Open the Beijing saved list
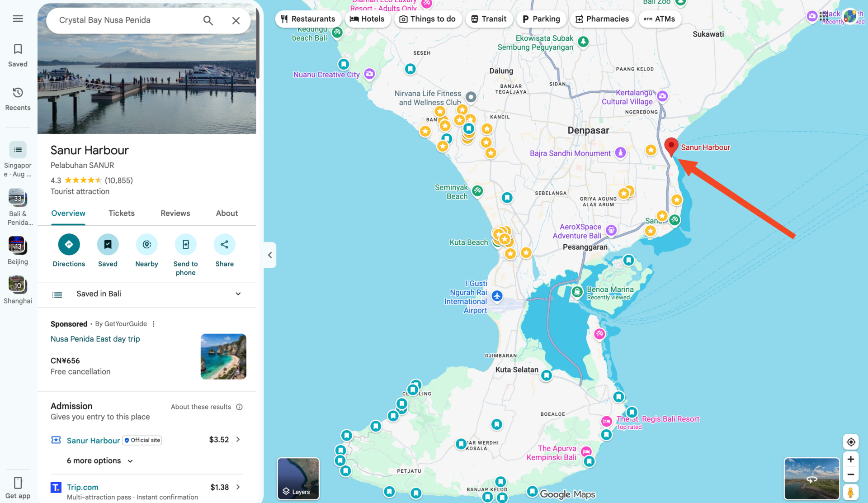The height and width of the screenshot is (503, 868). (x=18, y=251)
